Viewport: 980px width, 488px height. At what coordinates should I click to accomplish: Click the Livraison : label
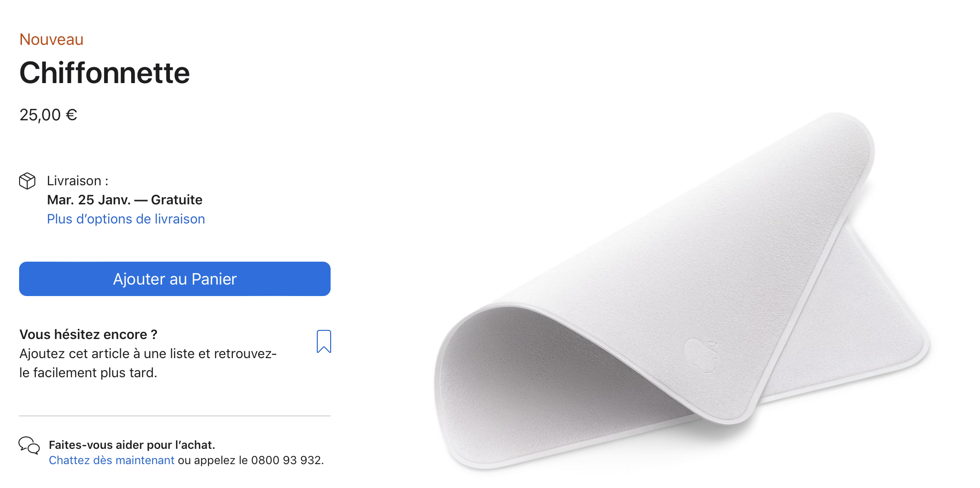(x=77, y=181)
